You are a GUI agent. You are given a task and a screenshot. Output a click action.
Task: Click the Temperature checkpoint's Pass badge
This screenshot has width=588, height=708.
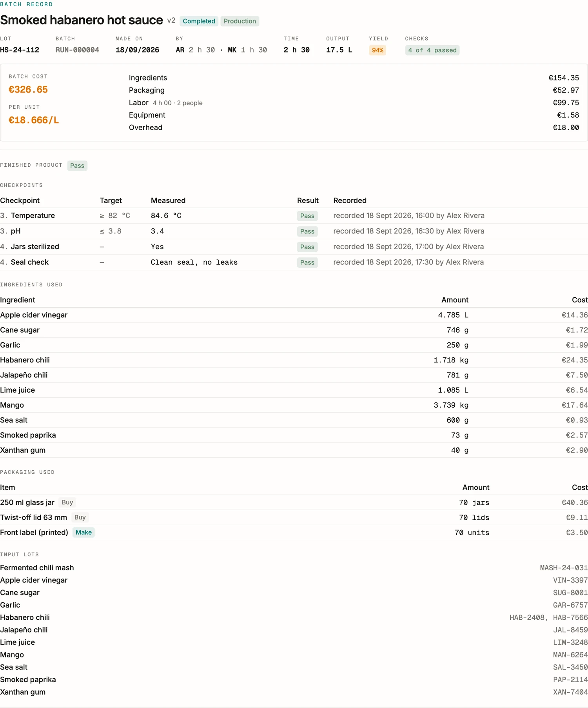pyautogui.click(x=307, y=216)
